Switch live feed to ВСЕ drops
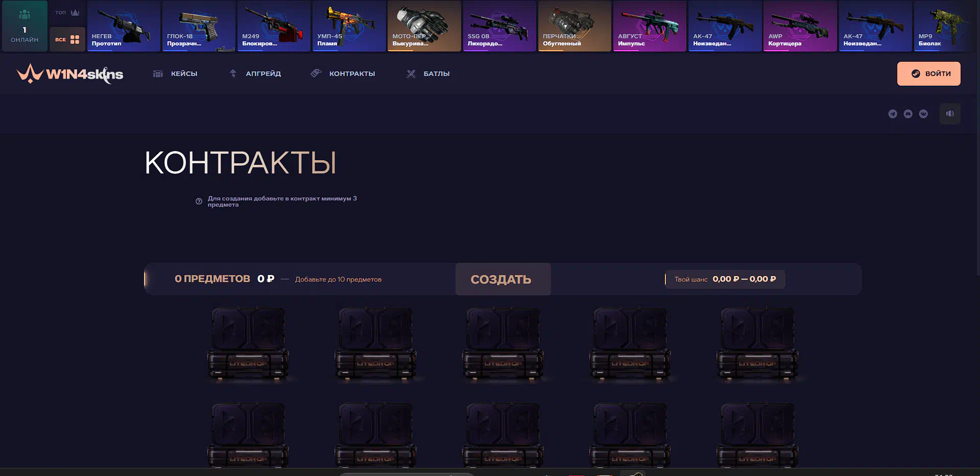Screen dimensions: 980x476 [x=67, y=39]
